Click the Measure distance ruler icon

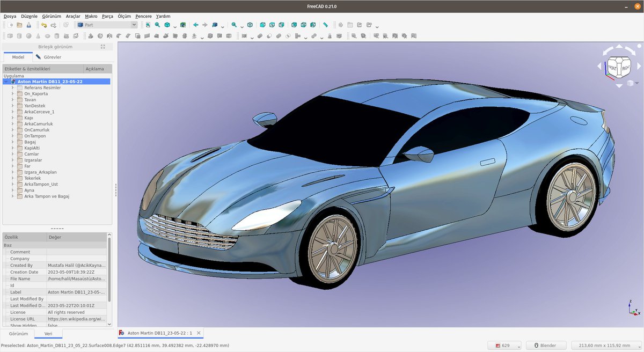(x=325, y=25)
